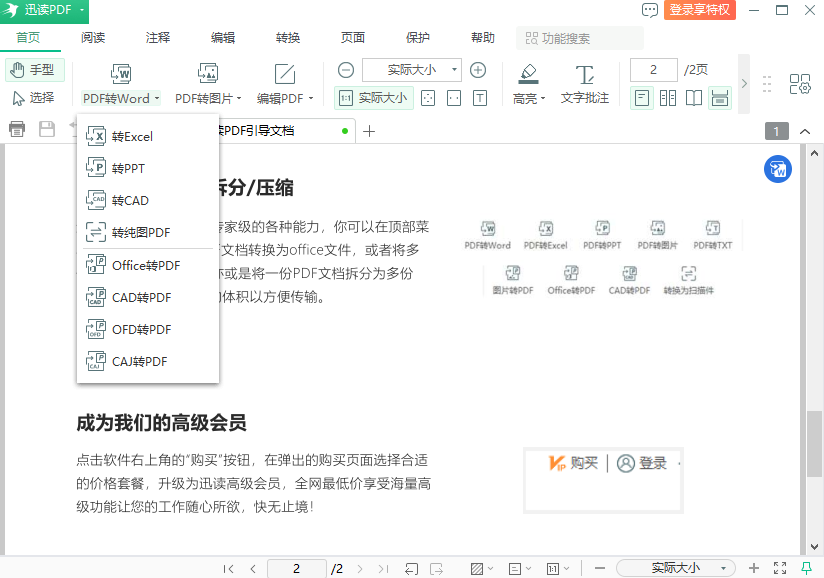The height and width of the screenshot is (578, 824).
Task: Toggle single page view mode
Action: [642, 98]
